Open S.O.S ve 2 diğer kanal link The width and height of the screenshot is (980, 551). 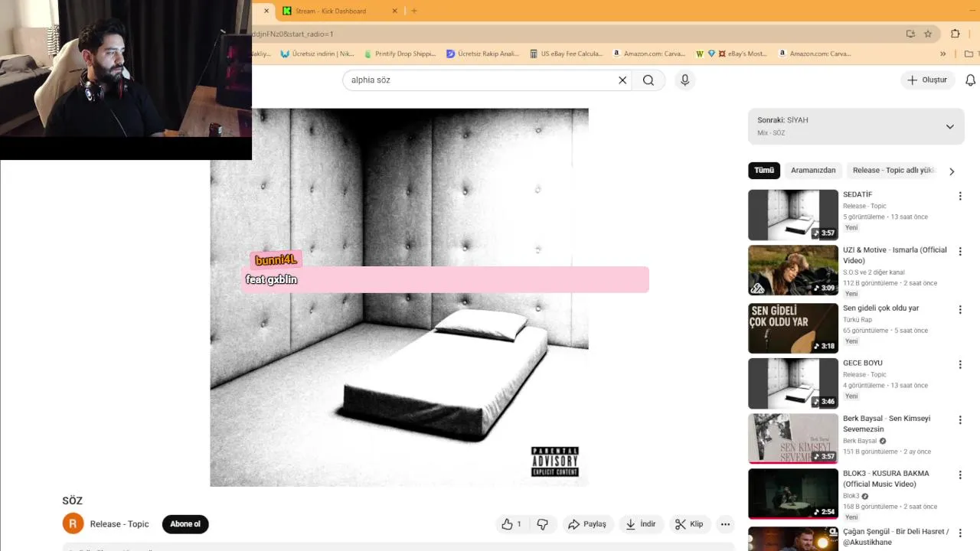coord(874,272)
